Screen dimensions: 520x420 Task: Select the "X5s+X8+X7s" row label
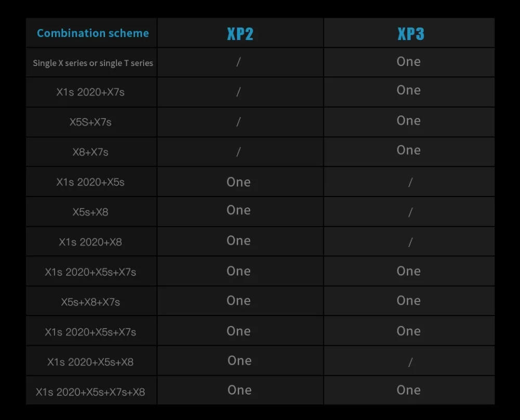(x=90, y=302)
